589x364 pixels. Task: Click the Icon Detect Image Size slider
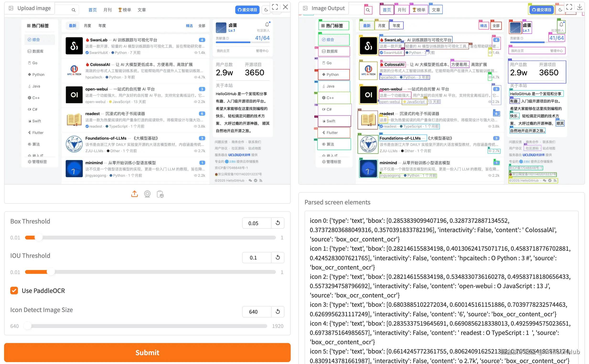pos(147,326)
